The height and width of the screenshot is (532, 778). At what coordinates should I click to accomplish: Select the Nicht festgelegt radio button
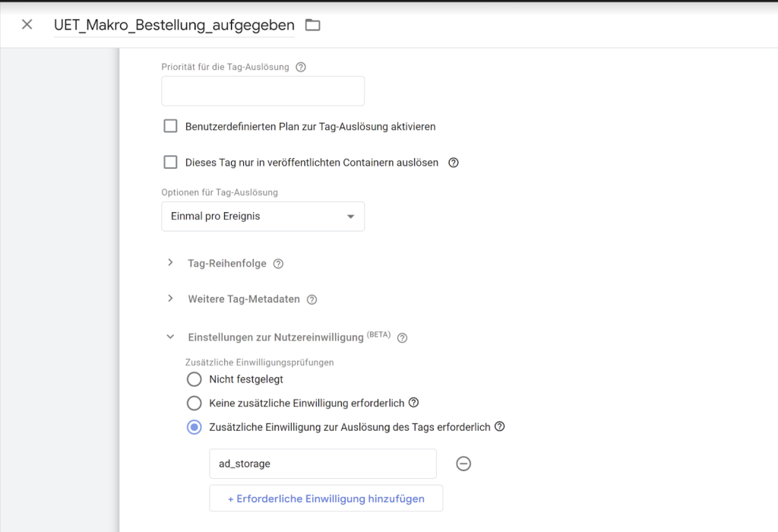pyautogui.click(x=194, y=380)
